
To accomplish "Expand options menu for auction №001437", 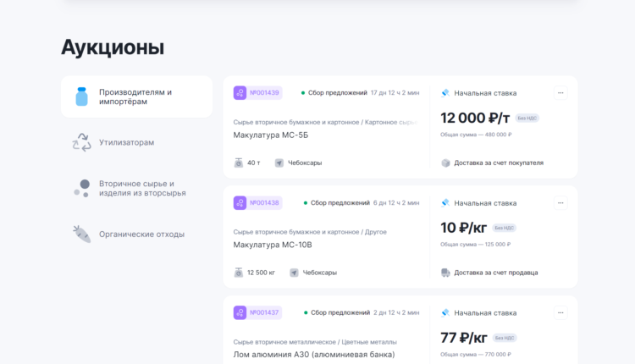I will (560, 313).
